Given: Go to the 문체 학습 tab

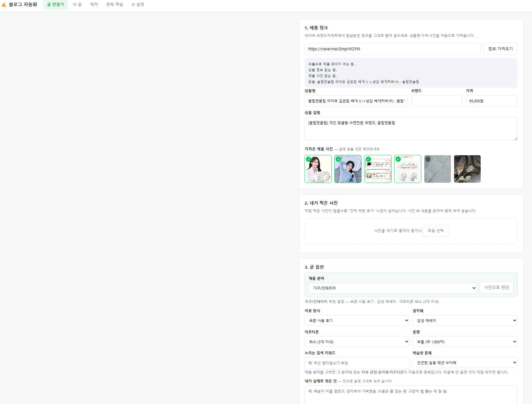Looking at the screenshot, I should [x=115, y=5].
